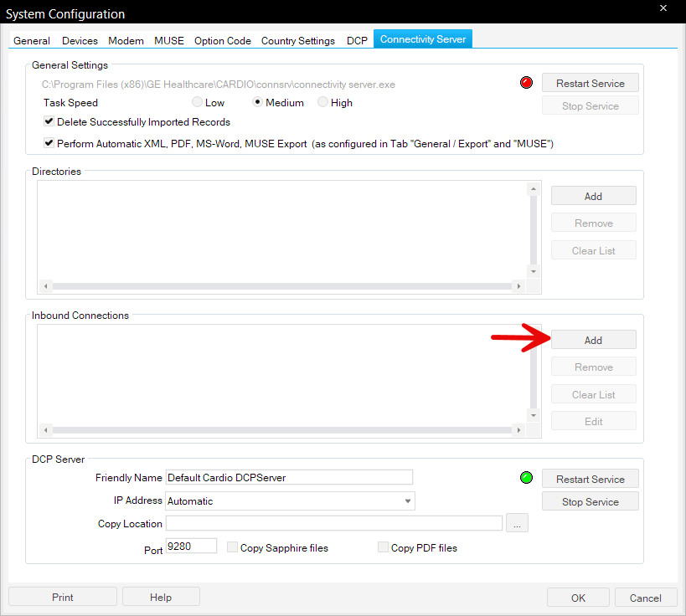Open the Country Settings tab
The image size is (686, 616).
[297, 40]
